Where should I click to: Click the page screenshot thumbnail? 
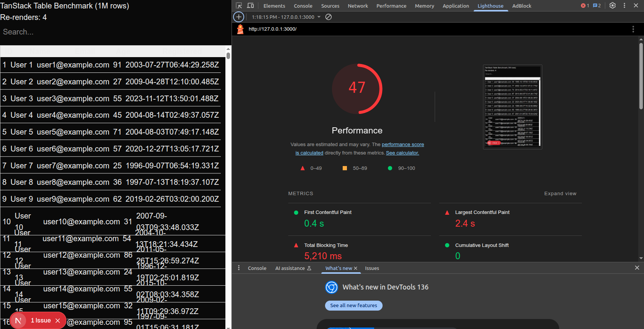tap(513, 107)
